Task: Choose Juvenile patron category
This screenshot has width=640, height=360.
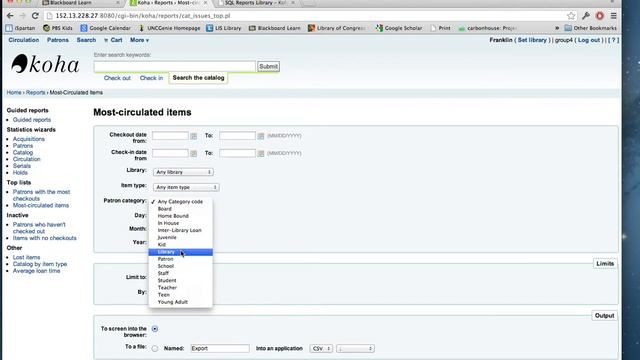Action: pos(180,238)
